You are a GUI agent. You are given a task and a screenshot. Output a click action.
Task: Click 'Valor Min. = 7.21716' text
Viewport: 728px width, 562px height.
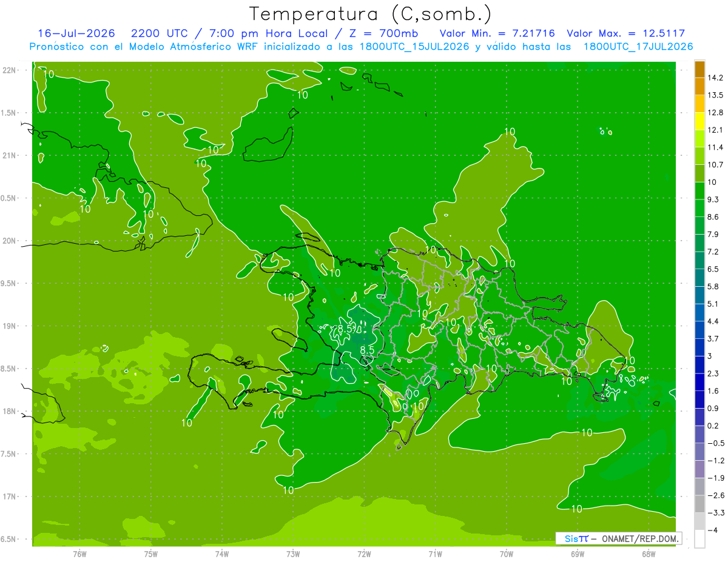click(497, 33)
